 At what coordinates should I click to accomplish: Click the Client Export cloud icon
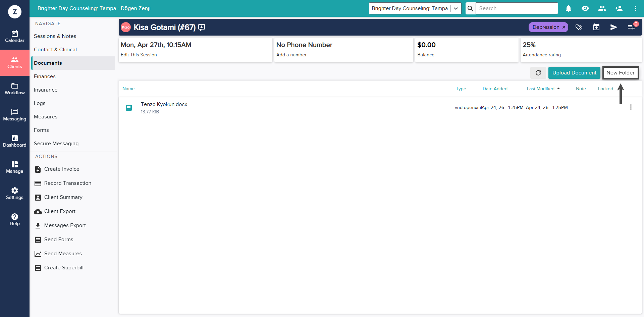pyautogui.click(x=38, y=212)
